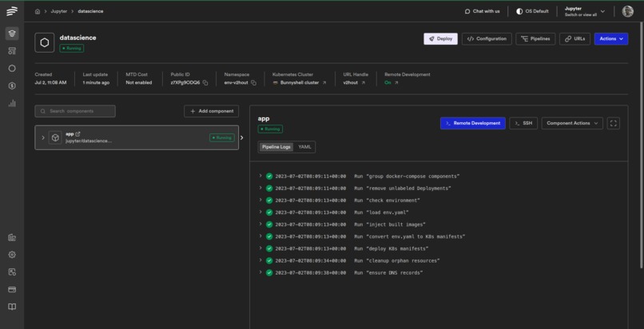Click the Add component button
644x329 pixels.
point(211,111)
